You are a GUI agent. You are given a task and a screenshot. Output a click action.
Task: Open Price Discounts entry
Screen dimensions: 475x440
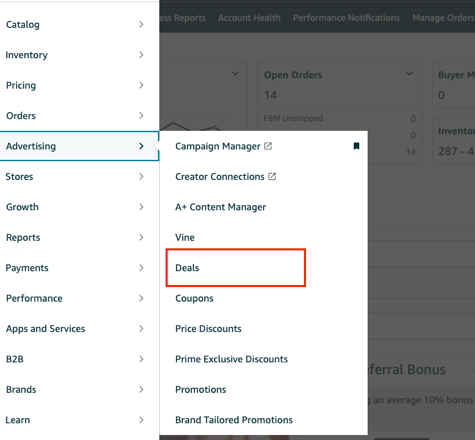[208, 329]
